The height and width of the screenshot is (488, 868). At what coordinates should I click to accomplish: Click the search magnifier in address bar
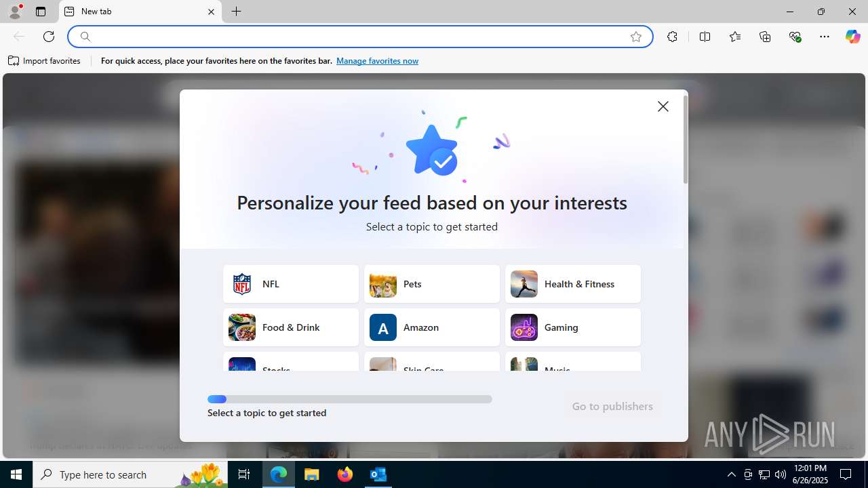[85, 37]
